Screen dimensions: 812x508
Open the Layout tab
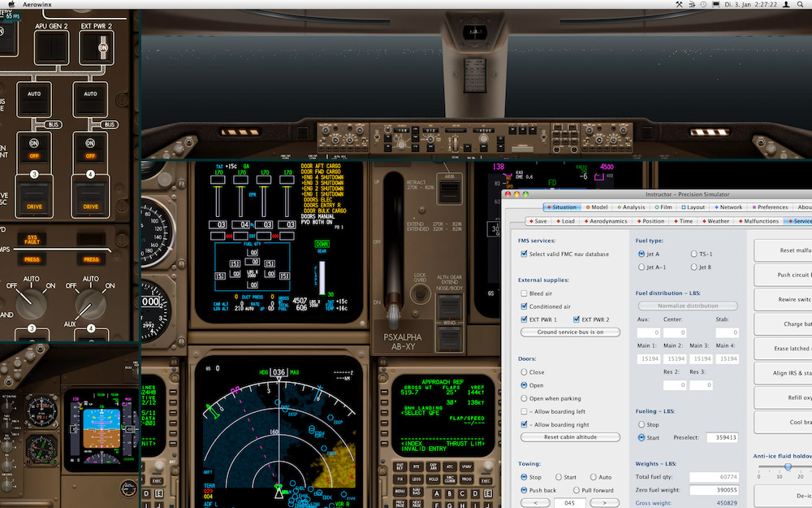coord(693,206)
